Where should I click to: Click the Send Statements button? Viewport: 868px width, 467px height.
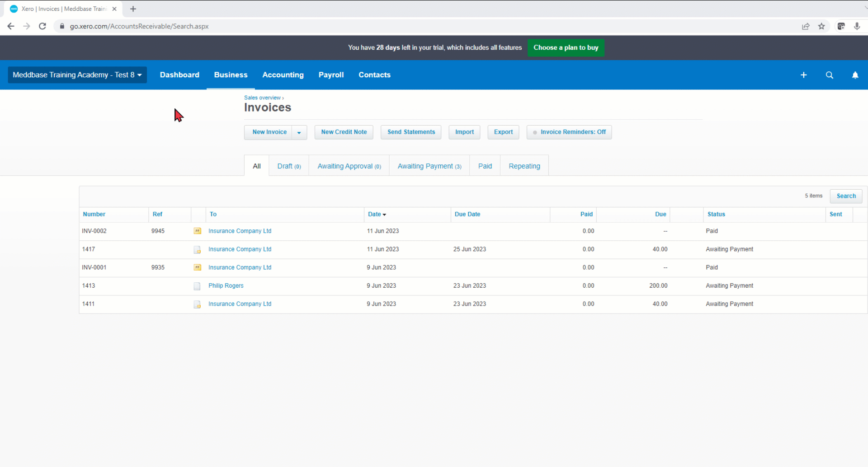coord(411,132)
